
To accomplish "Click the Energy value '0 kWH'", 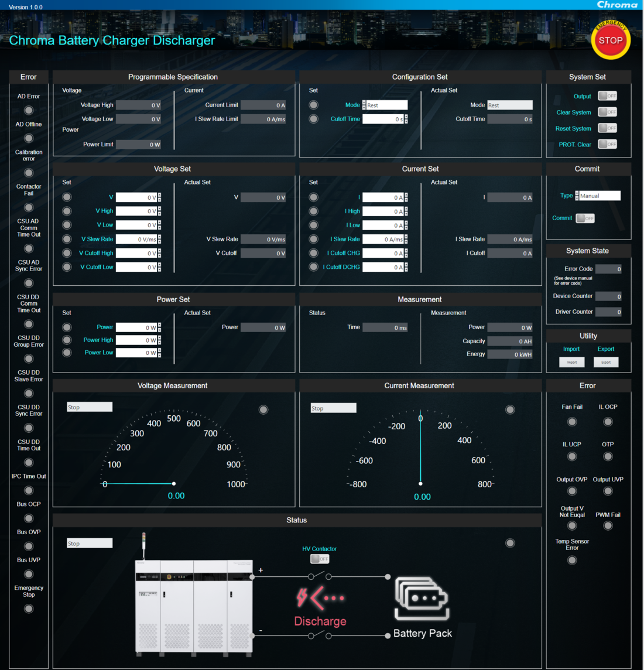I will point(510,354).
